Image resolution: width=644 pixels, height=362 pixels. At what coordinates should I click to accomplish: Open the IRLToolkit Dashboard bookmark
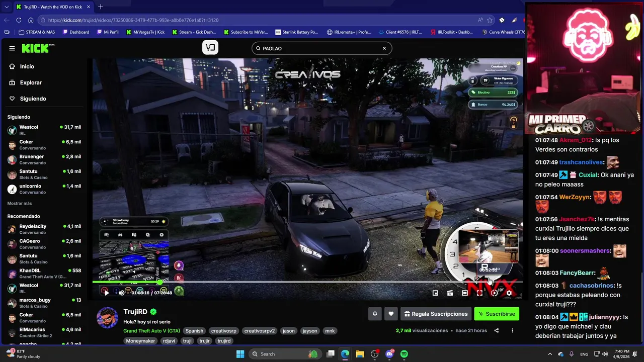[x=452, y=32]
